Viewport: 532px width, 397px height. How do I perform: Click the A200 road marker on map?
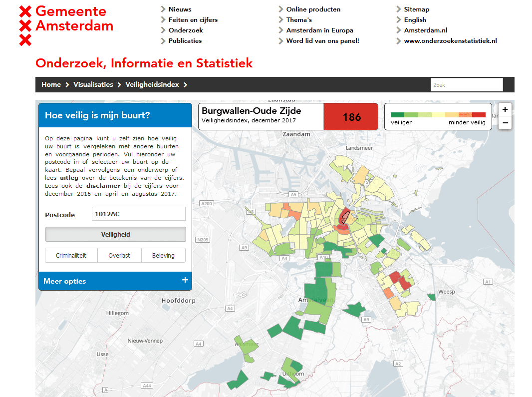(x=206, y=203)
